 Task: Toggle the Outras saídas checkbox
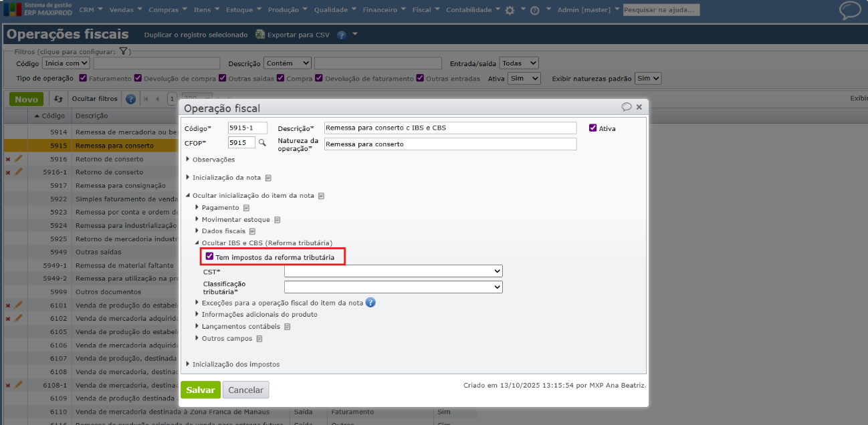223,78
